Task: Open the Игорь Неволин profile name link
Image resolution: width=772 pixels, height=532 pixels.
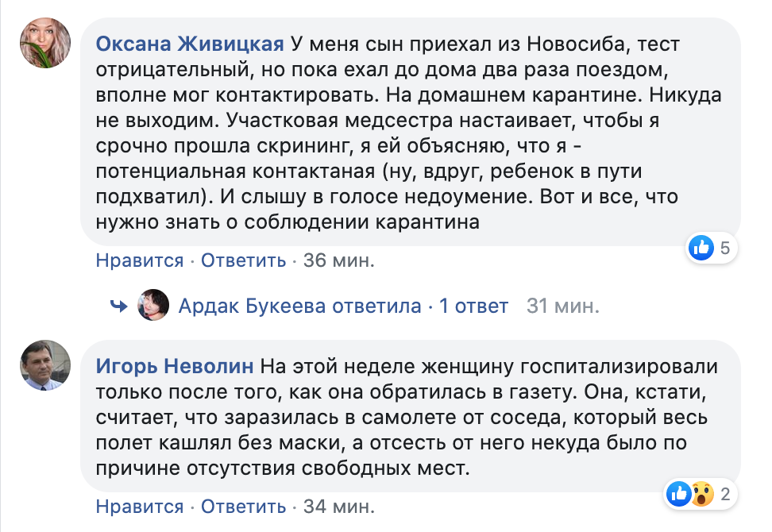Action: 175,366
